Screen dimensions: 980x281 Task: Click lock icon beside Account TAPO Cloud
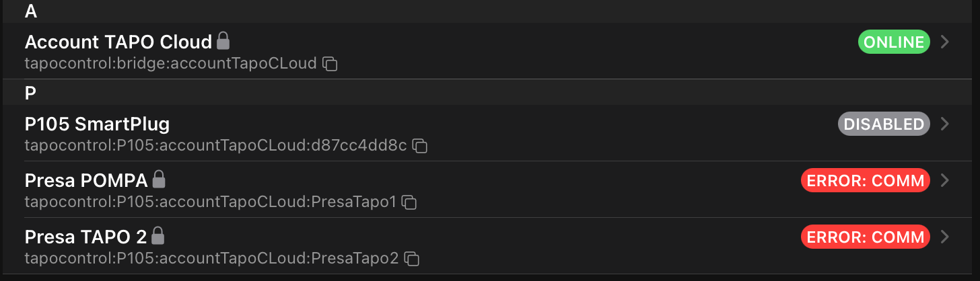(x=223, y=41)
